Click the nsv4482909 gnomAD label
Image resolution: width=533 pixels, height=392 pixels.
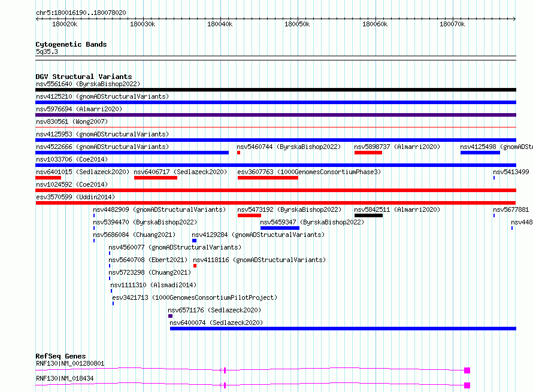159,209
